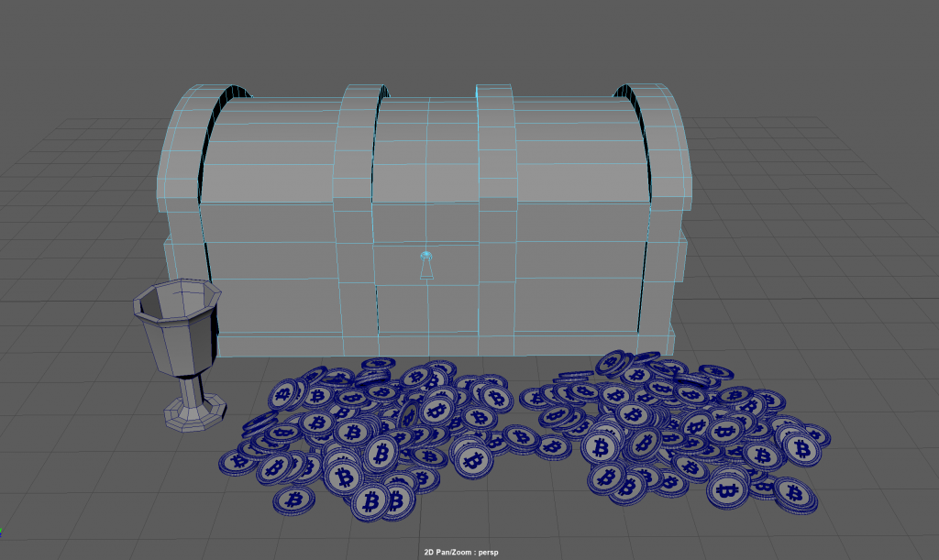Image resolution: width=939 pixels, height=560 pixels.
Task: Select the left pile of bitcoin coins
Action: click(365, 438)
